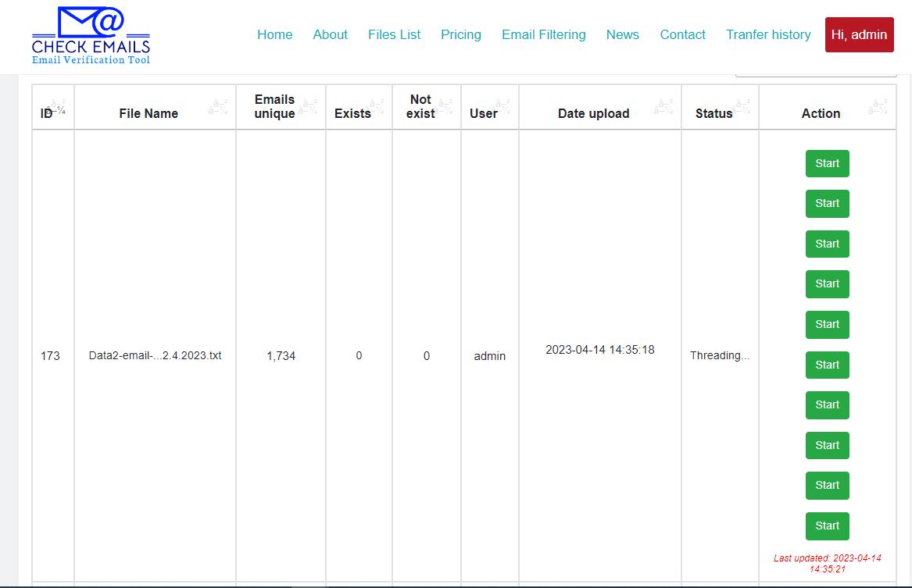
Task: Sort table by ID column icon
Action: coord(58,107)
